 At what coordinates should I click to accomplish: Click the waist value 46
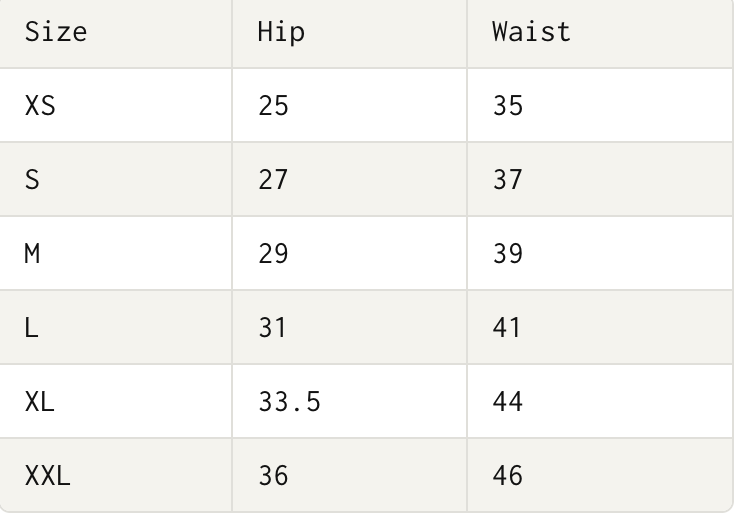(x=508, y=475)
